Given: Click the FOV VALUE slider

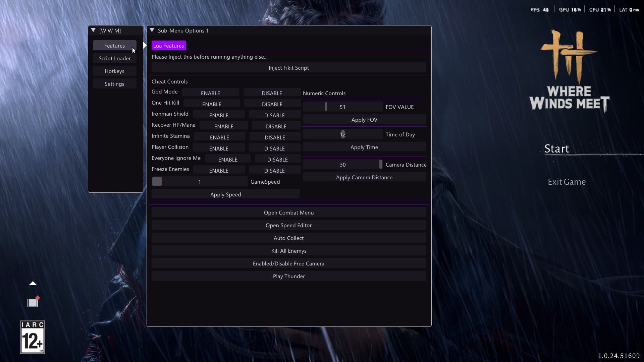Looking at the screenshot, I should pos(342,107).
